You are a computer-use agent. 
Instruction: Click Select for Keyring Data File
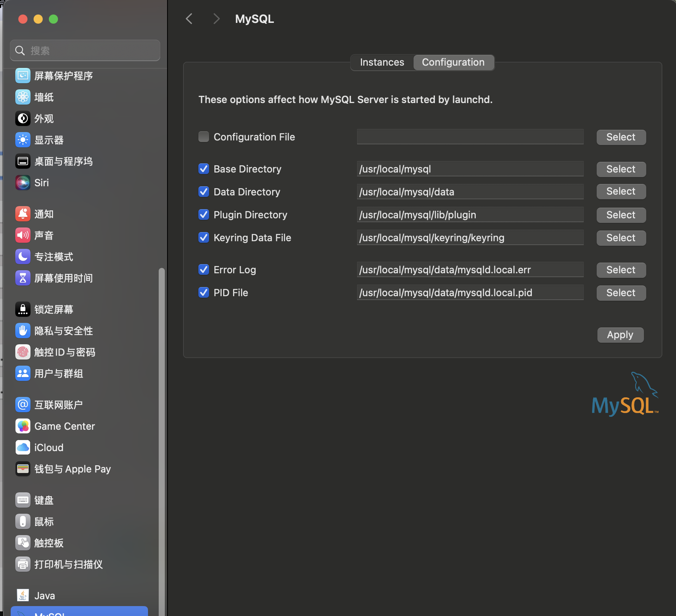click(x=621, y=238)
